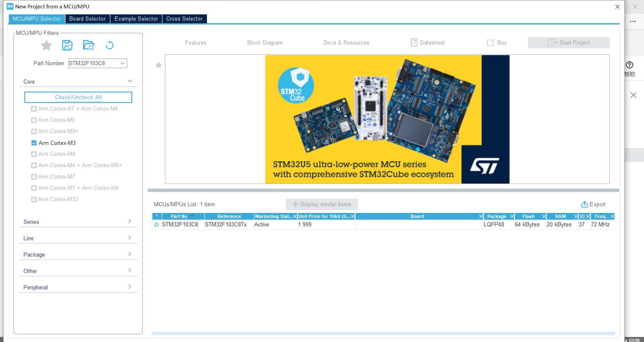
Task: Click the STM32U5 promotional banner image
Action: 387,119
